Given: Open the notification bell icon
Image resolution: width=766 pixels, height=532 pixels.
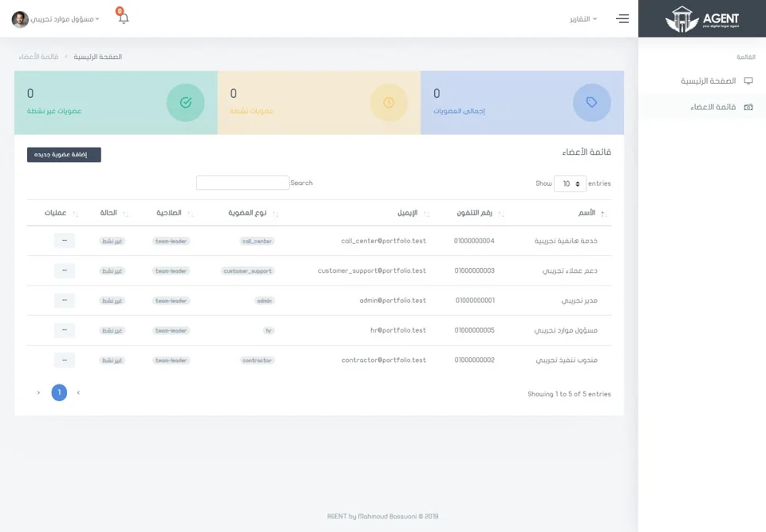Looking at the screenshot, I should [123, 18].
